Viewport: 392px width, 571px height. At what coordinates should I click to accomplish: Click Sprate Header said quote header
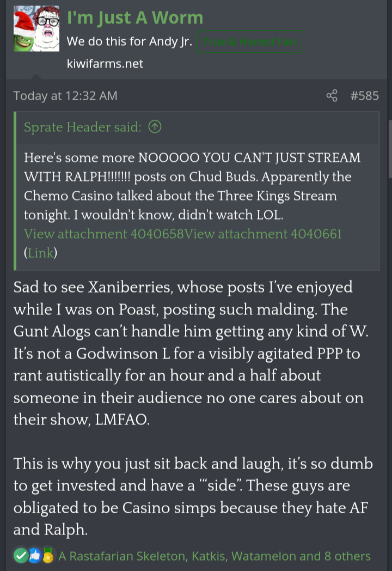(83, 127)
